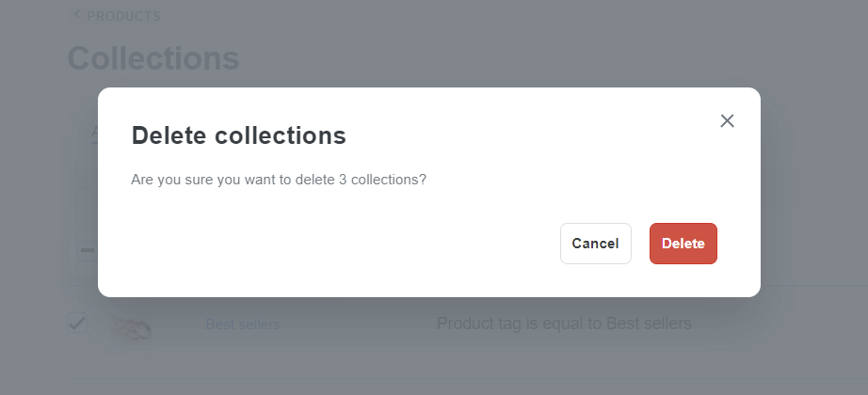The image size is (868, 395).
Task: Click the number 3 in the confirmation text
Action: tap(343, 180)
